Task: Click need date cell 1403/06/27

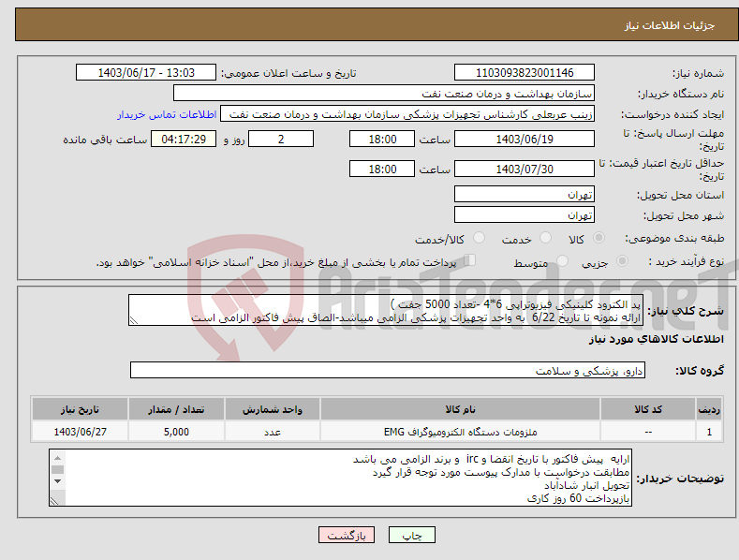Action: pos(81,432)
